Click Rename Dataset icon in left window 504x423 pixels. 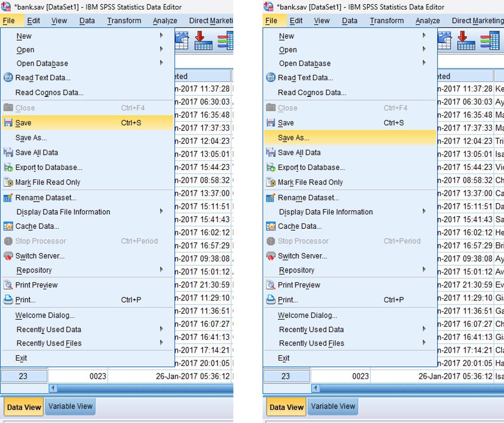(8, 198)
